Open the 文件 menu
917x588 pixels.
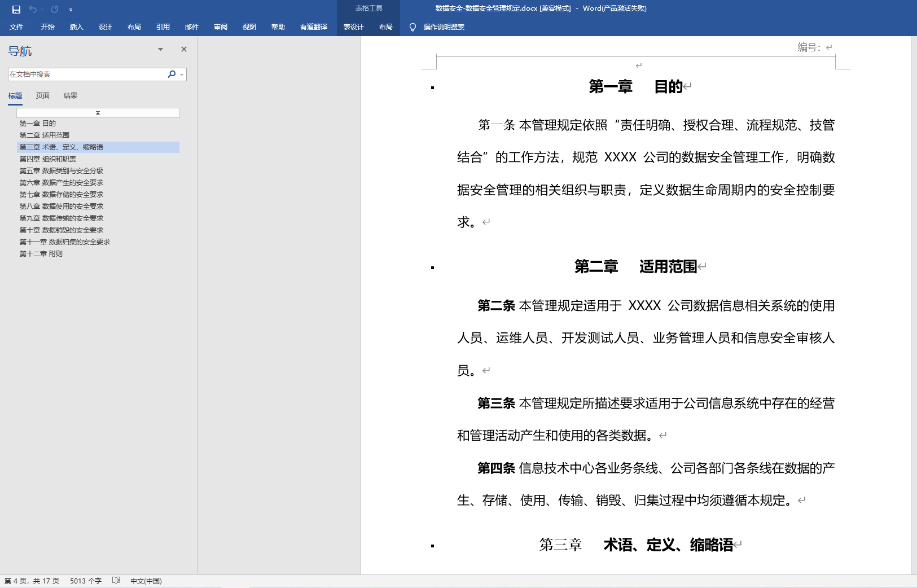point(16,27)
